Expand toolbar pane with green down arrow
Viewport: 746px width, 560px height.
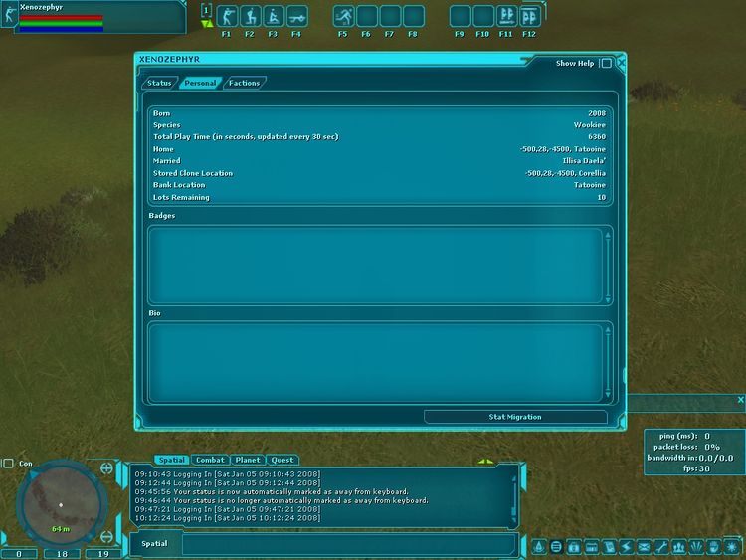pyautogui.click(x=206, y=23)
